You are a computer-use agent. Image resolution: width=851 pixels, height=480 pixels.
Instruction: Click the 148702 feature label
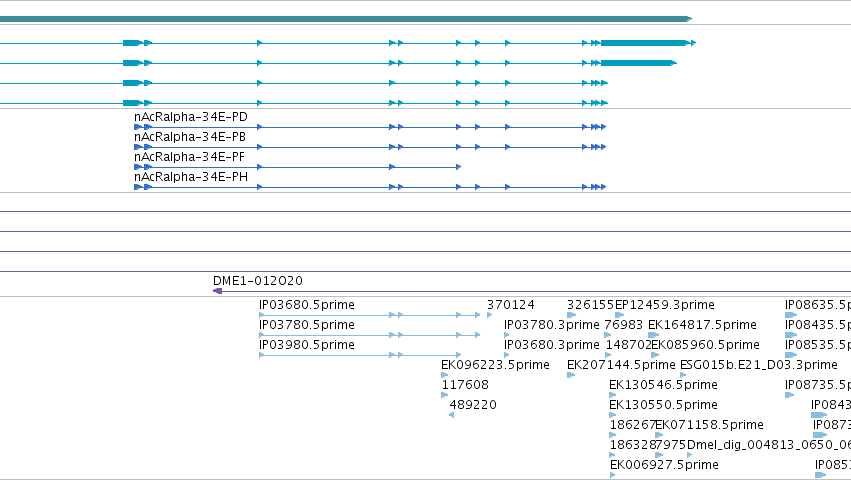click(x=628, y=345)
